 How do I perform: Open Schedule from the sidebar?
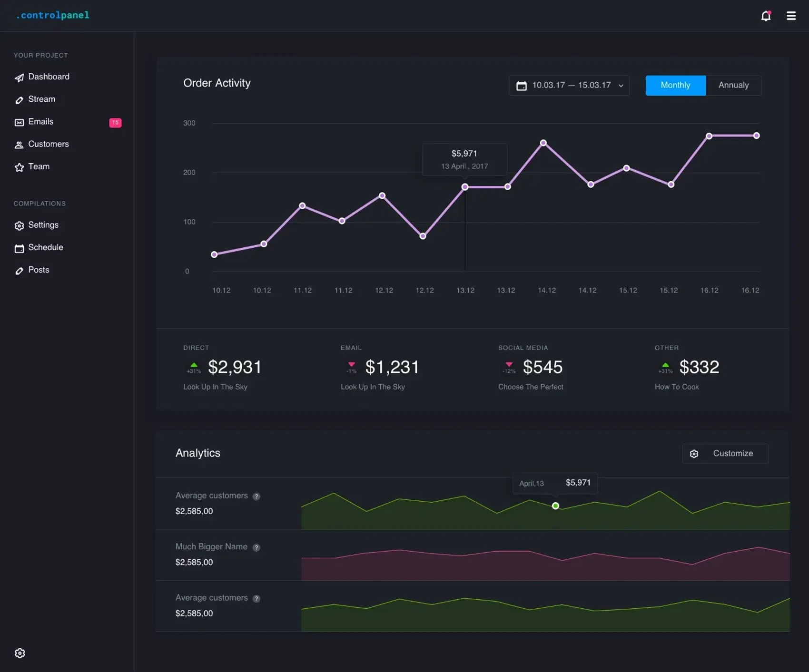45,248
